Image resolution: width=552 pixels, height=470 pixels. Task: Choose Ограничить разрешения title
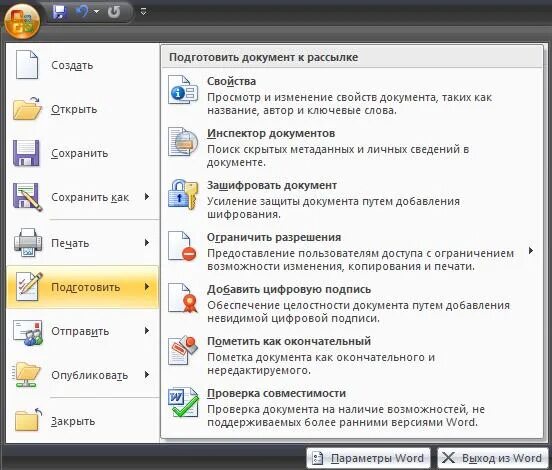pos(274,238)
